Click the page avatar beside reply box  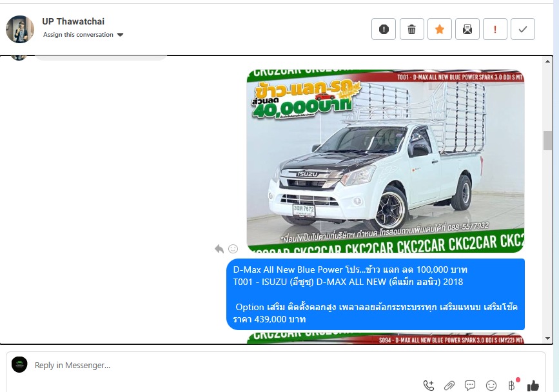tap(19, 364)
